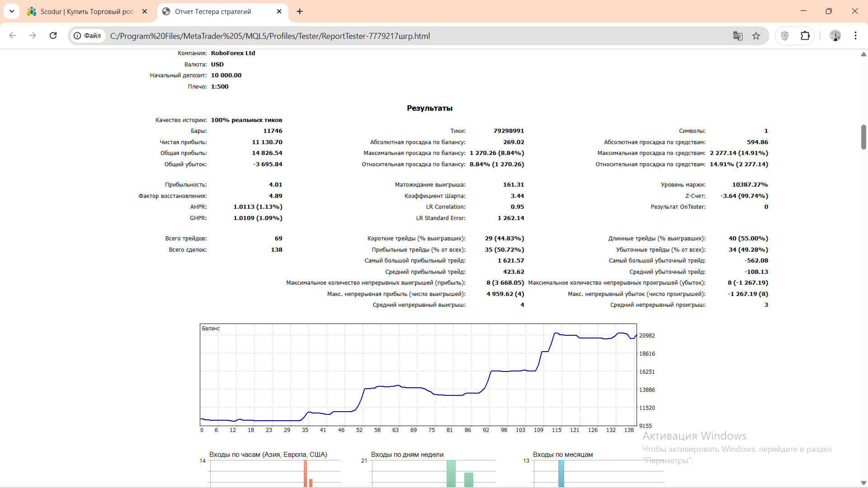Select the Отчет Тестера стратегий tab
The width and height of the screenshot is (868, 488).
tap(212, 11)
